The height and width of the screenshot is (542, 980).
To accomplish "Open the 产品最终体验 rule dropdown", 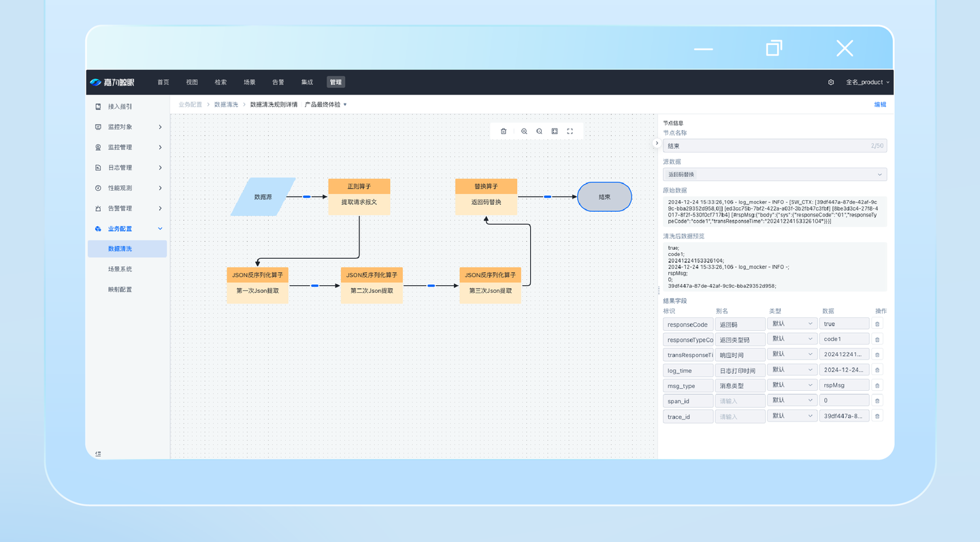I will click(x=326, y=105).
